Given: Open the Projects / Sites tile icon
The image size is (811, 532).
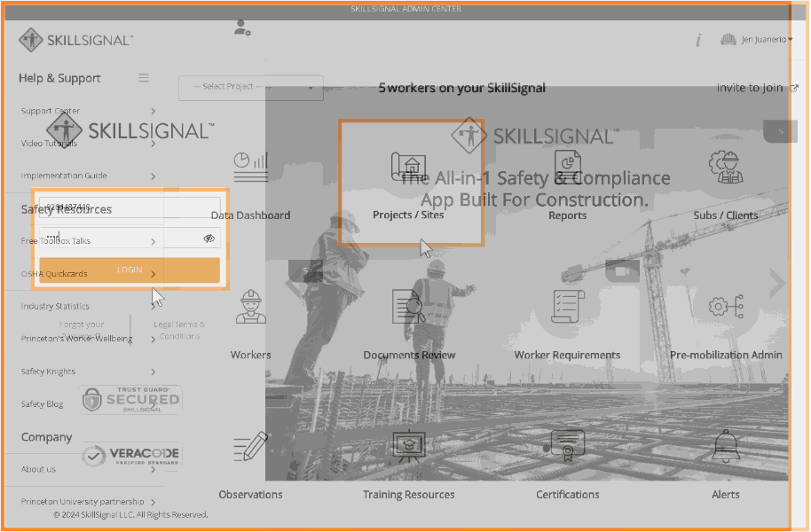Looking at the screenshot, I should [x=410, y=167].
